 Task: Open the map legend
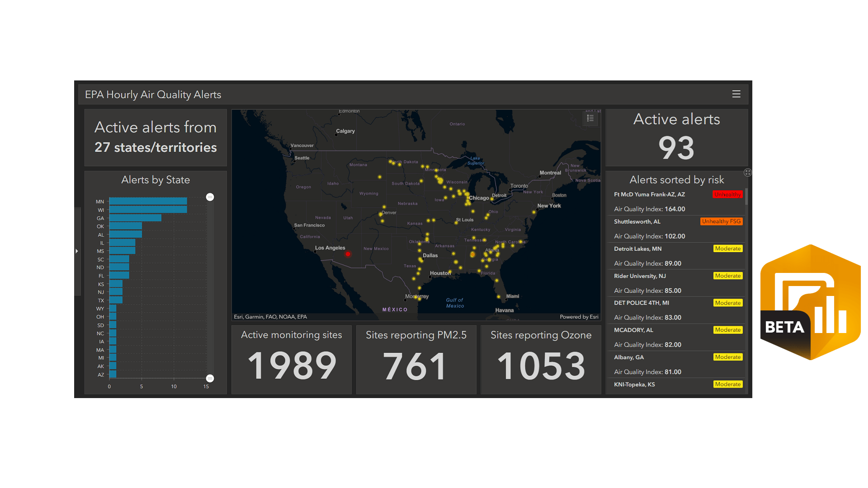[590, 118]
